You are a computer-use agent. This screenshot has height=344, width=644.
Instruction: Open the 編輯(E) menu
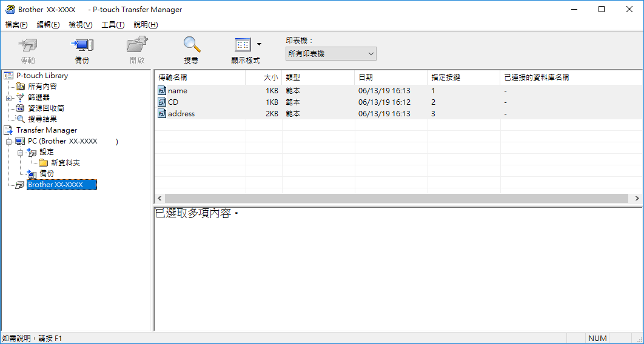[x=48, y=25]
